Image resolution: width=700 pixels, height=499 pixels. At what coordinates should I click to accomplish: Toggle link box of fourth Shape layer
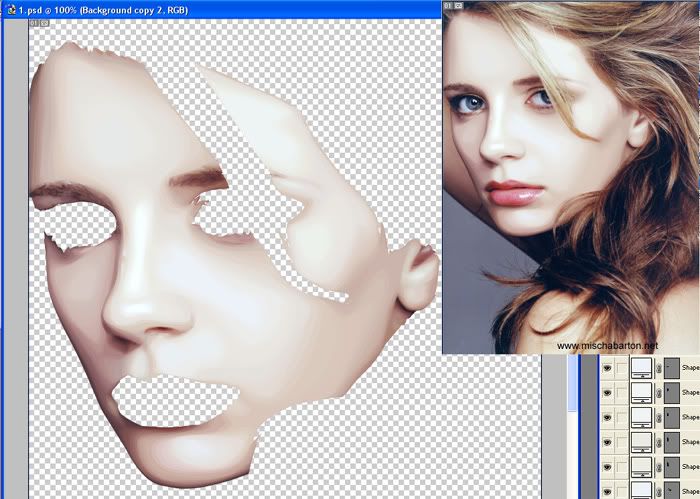point(621,442)
